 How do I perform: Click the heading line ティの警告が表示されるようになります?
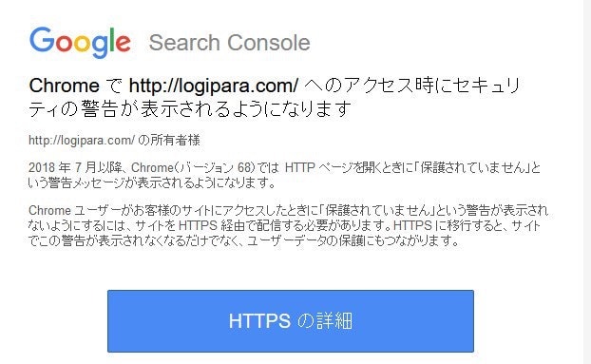pos(190,109)
